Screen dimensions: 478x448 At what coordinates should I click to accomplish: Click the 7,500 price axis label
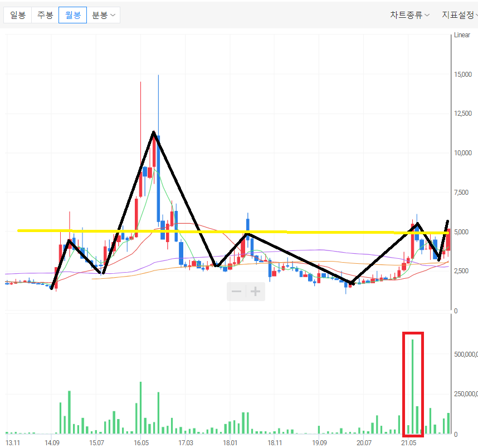pyautogui.click(x=461, y=193)
